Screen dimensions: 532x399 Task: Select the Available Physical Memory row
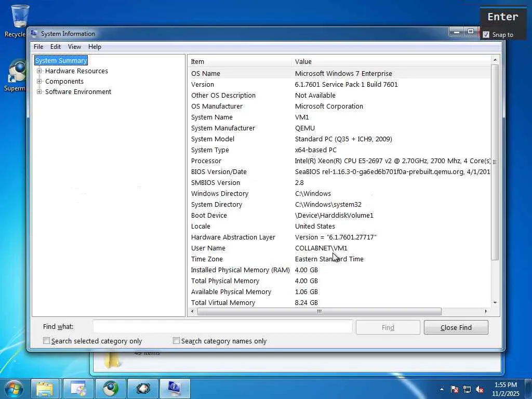point(339,291)
